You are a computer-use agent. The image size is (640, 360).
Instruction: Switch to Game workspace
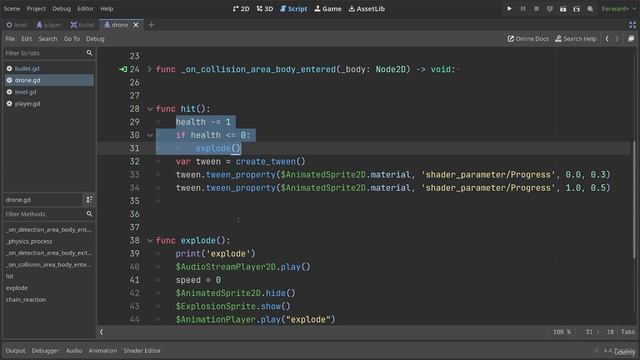coord(328,9)
